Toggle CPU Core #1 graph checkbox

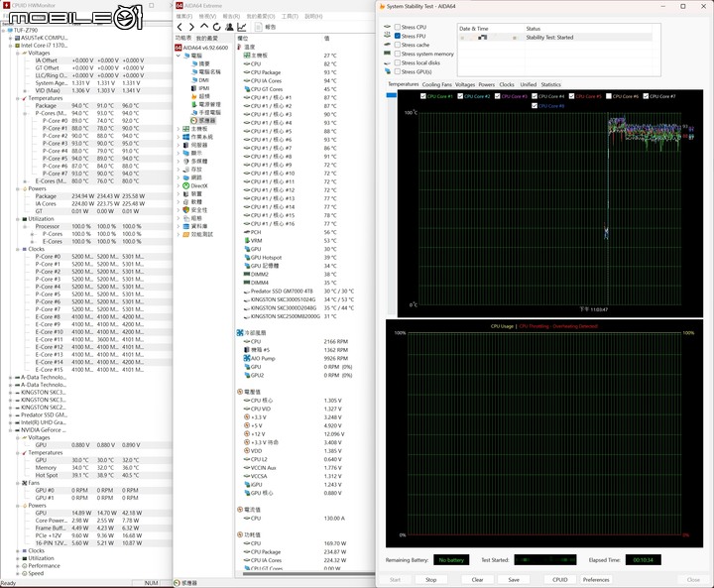[x=423, y=96]
